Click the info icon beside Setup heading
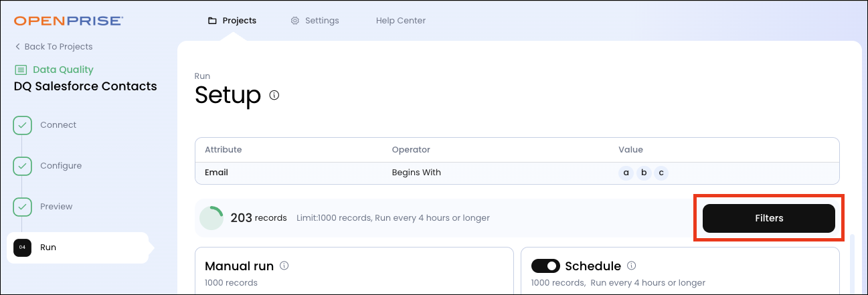The width and height of the screenshot is (868, 295). tap(274, 95)
